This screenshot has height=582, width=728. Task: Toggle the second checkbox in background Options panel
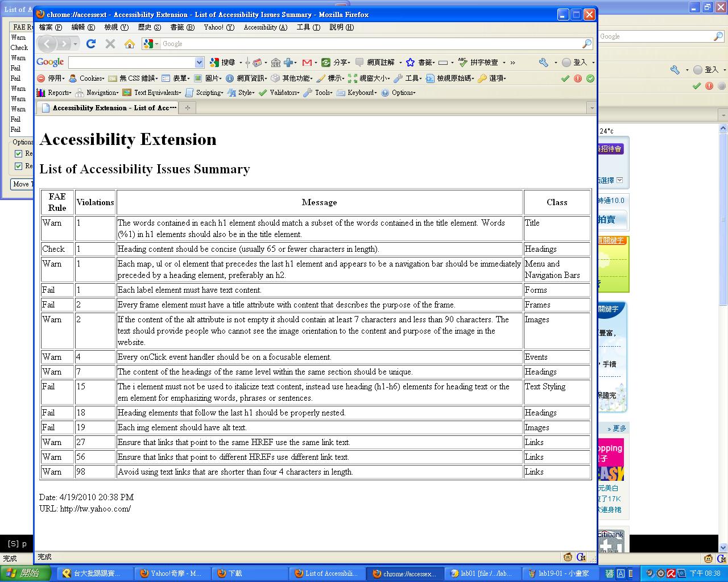pos(19,166)
